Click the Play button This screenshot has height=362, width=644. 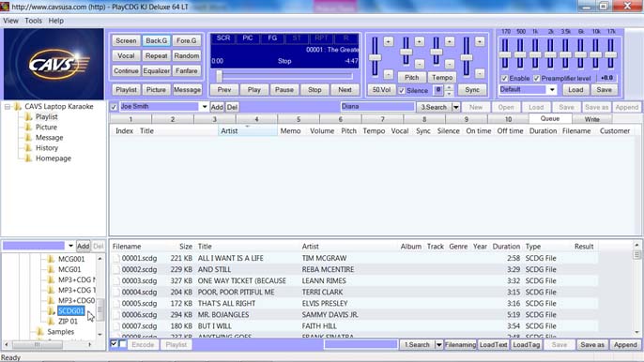pyautogui.click(x=253, y=89)
